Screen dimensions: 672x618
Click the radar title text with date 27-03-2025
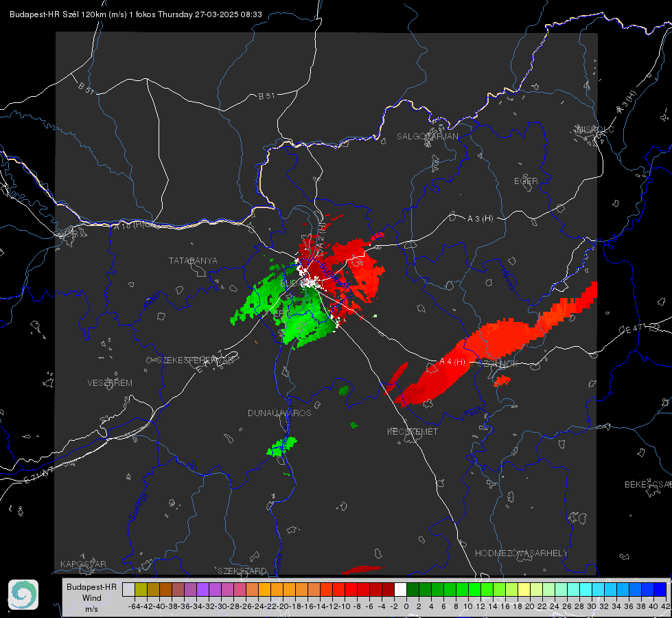[135, 14]
